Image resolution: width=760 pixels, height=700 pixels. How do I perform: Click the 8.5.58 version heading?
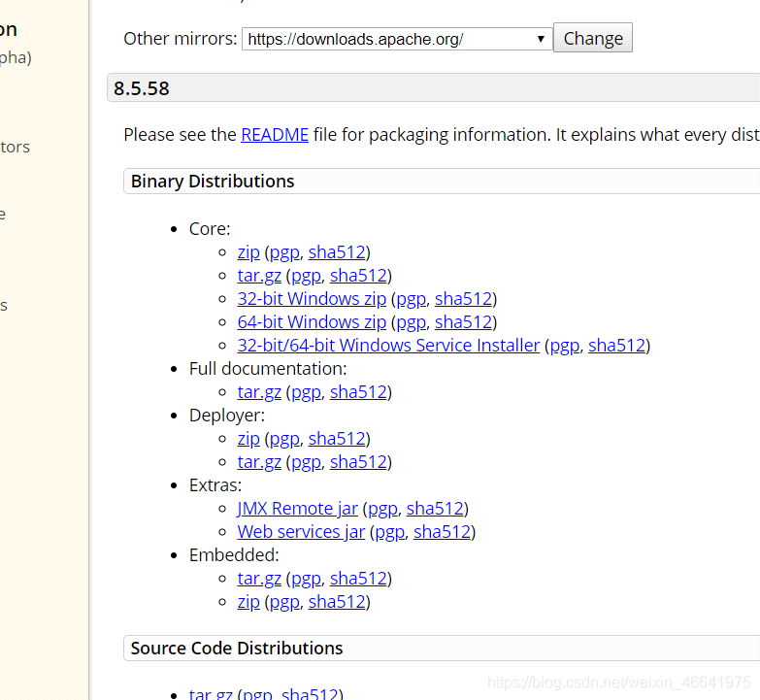click(x=142, y=88)
